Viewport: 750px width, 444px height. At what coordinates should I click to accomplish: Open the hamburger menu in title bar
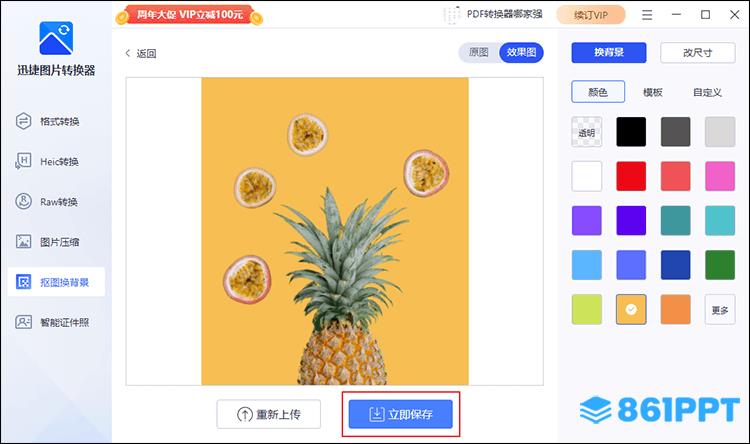click(647, 15)
